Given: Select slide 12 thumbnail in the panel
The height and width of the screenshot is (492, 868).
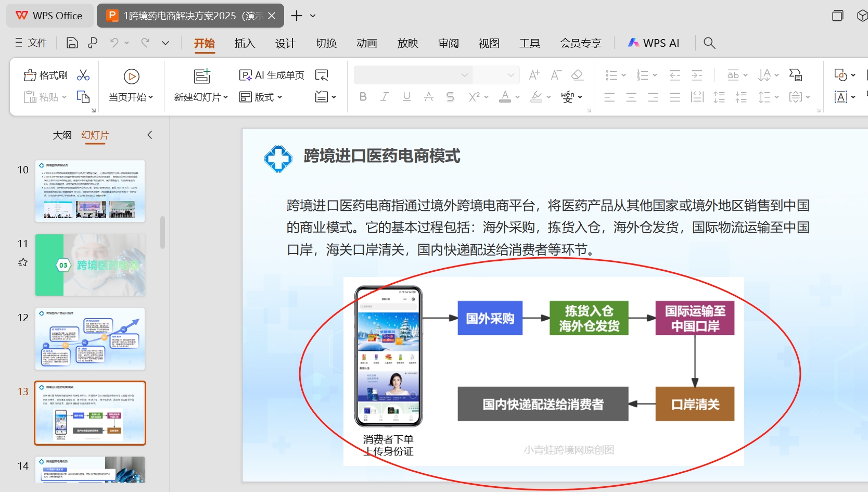Looking at the screenshot, I should (x=90, y=339).
